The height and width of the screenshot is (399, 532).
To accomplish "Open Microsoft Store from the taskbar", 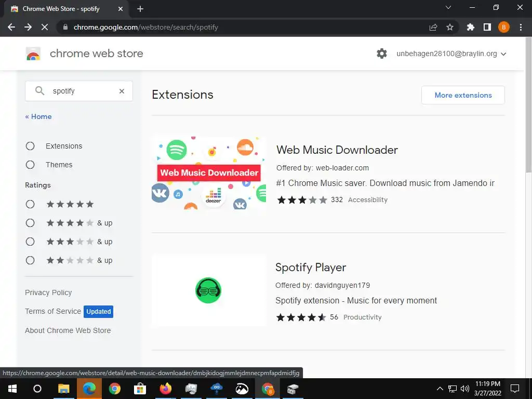I will [x=140, y=389].
